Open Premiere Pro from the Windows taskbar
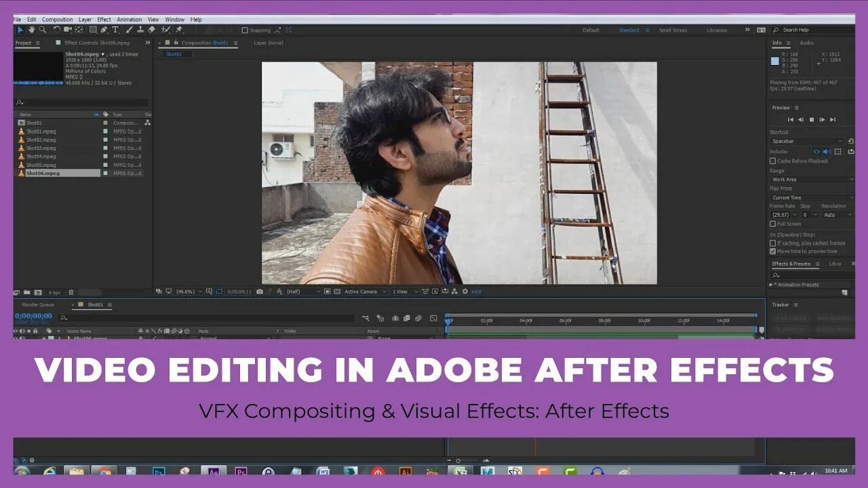The width and height of the screenshot is (868, 488). [x=241, y=471]
